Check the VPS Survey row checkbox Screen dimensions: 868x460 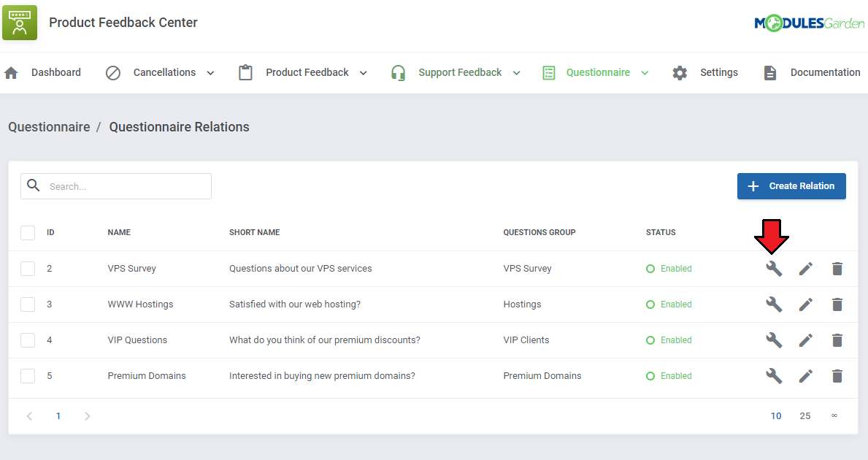point(28,269)
